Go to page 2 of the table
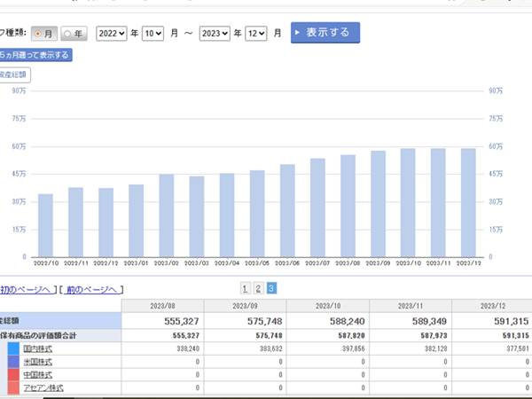The image size is (532, 399). (258, 288)
